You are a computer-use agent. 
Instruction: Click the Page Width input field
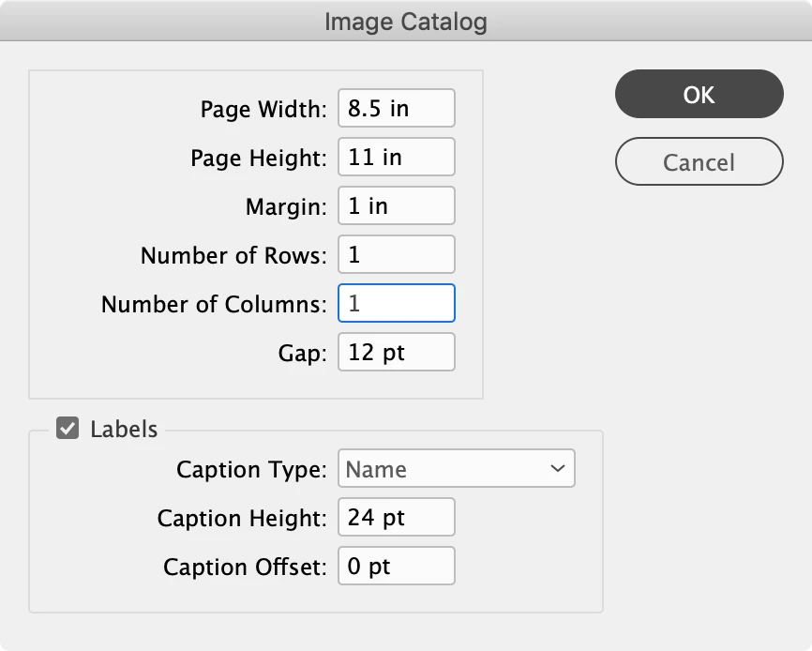pyautogui.click(x=396, y=108)
